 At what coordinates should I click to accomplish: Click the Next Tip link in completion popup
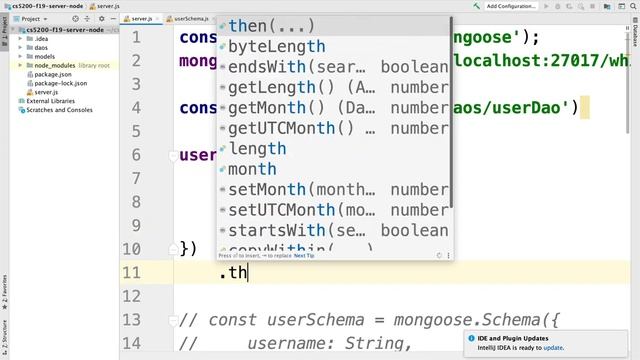(x=304, y=256)
